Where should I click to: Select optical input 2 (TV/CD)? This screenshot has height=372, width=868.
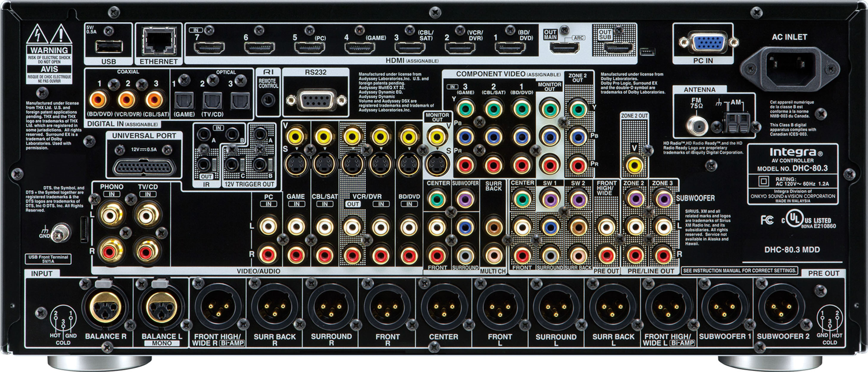point(212,102)
